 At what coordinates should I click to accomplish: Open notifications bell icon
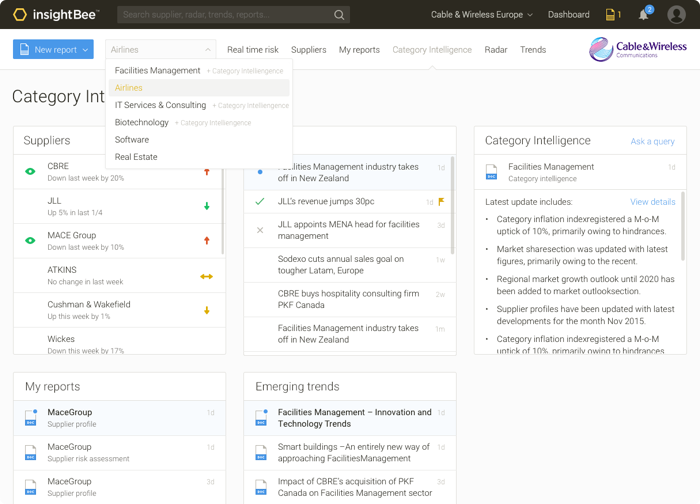643,15
